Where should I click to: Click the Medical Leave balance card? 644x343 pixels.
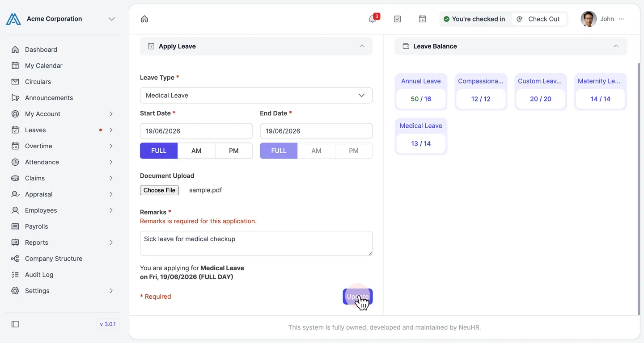point(421,136)
